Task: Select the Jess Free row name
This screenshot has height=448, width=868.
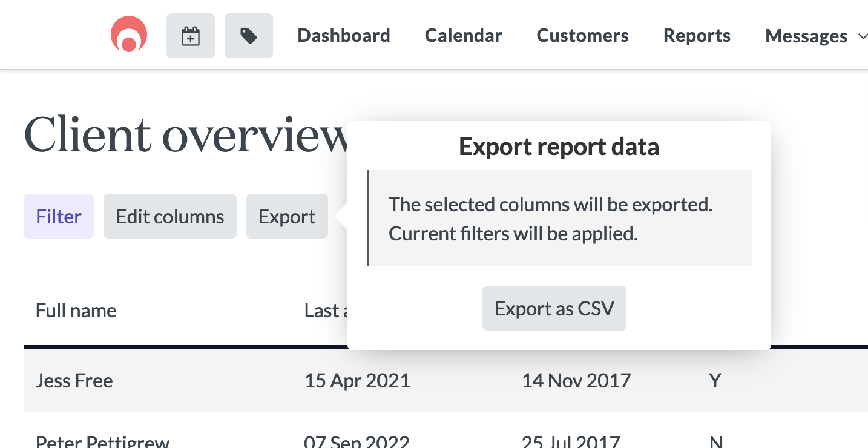Action: (74, 381)
